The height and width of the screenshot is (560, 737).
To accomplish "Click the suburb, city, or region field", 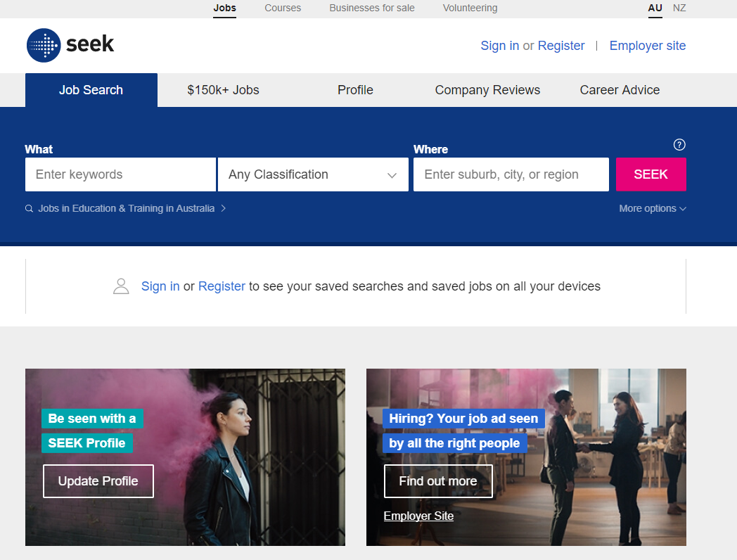I will point(511,174).
